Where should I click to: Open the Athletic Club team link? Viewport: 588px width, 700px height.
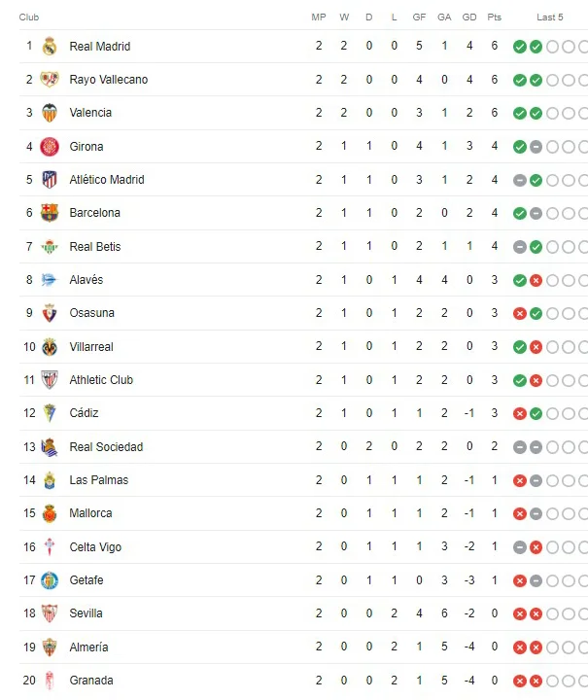[101, 380]
